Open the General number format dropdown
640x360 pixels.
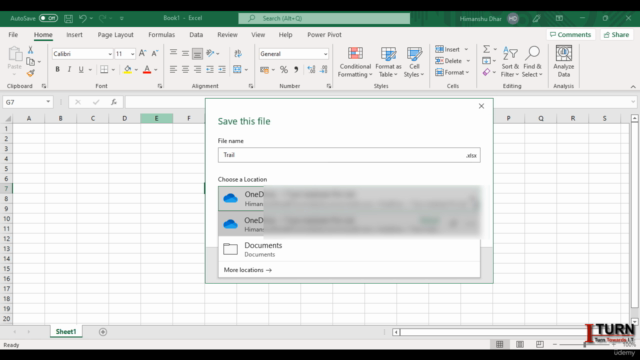(x=325, y=54)
